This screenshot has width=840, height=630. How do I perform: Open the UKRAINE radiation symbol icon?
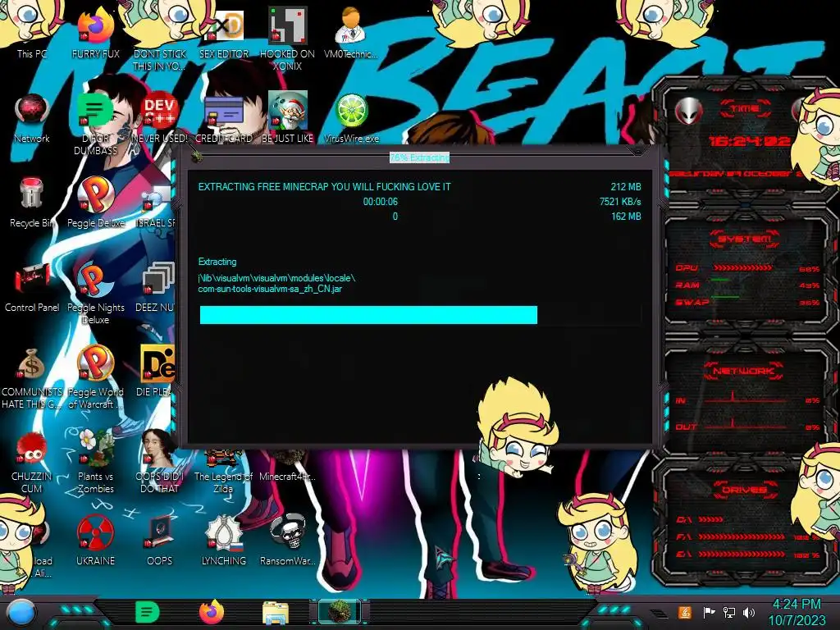(95, 540)
